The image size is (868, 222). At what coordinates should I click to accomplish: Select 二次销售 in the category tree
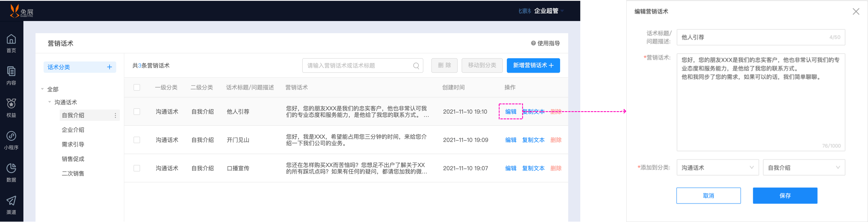pyautogui.click(x=73, y=173)
